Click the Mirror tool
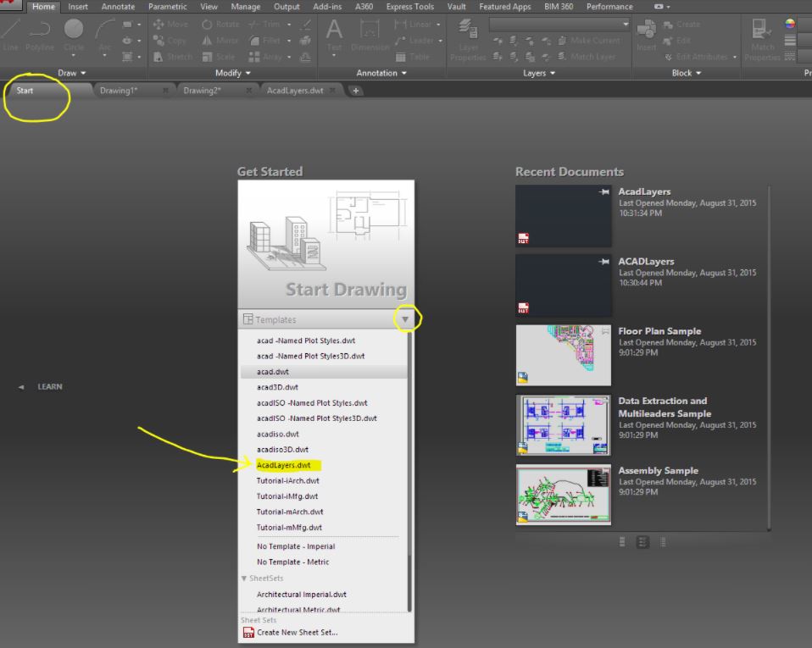Viewport: 812px width, 648px height. point(220,41)
